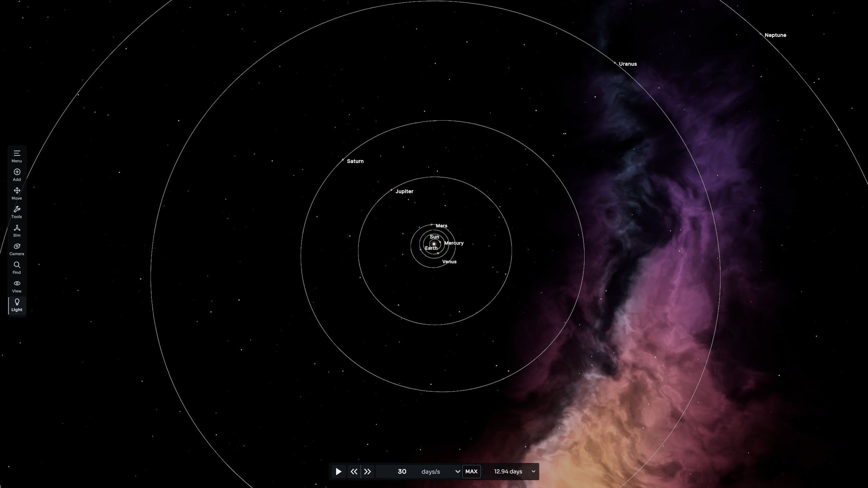Image resolution: width=868 pixels, height=488 pixels.
Task: Select the Mars label
Action: click(x=441, y=226)
